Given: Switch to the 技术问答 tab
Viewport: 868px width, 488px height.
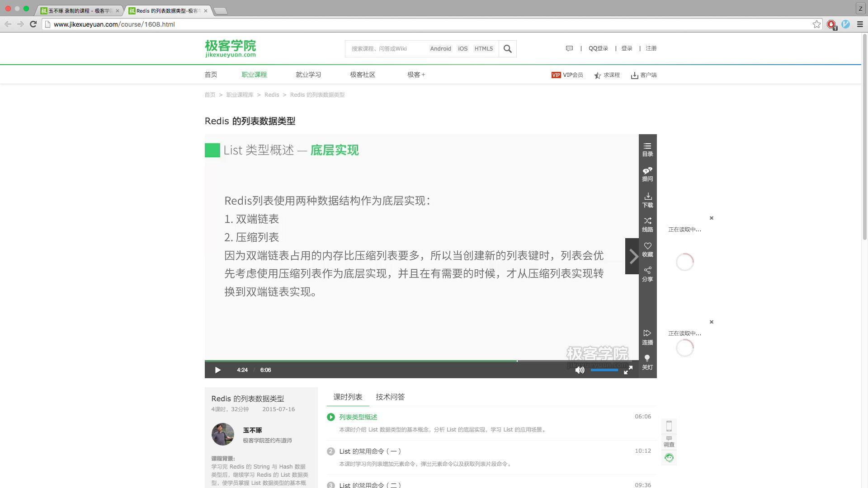Looking at the screenshot, I should (x=390, y=397).
